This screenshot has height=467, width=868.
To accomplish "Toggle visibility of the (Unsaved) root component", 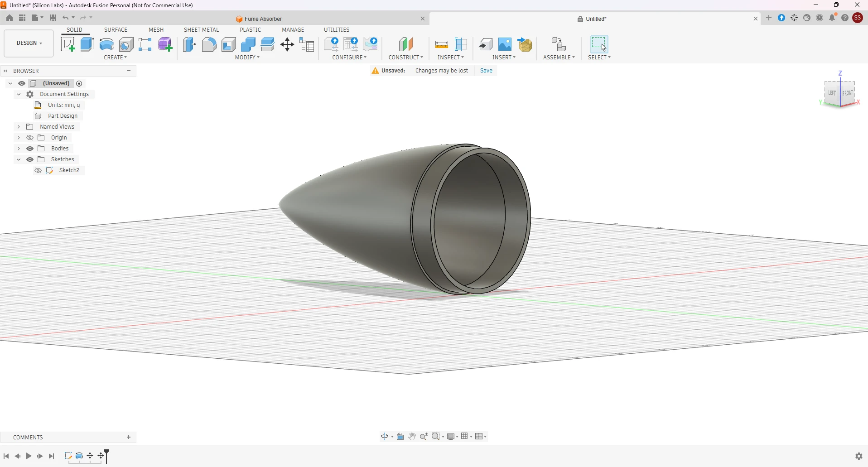I will (22, 83).
